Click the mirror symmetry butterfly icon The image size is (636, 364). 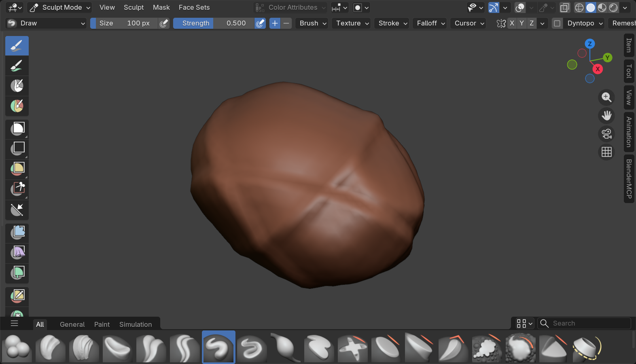(501, 23)
